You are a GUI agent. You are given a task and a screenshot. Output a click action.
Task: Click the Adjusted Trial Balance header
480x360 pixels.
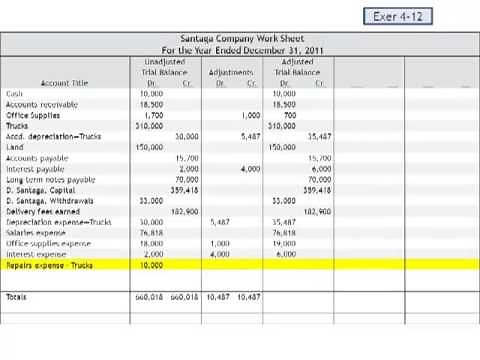pos(297,67)
